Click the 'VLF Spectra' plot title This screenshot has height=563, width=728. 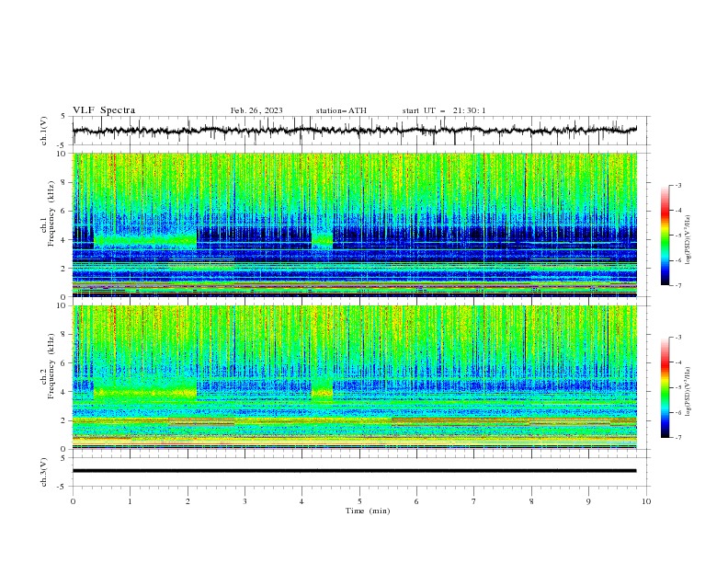(104, 110)
